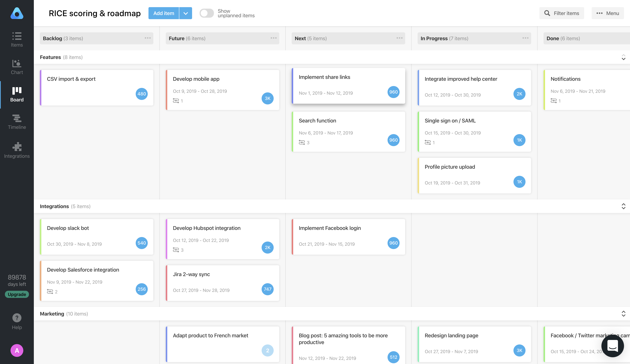This screenshot has height=364, width=630.
Task: Click the Upgrade button
Action: 17,294
